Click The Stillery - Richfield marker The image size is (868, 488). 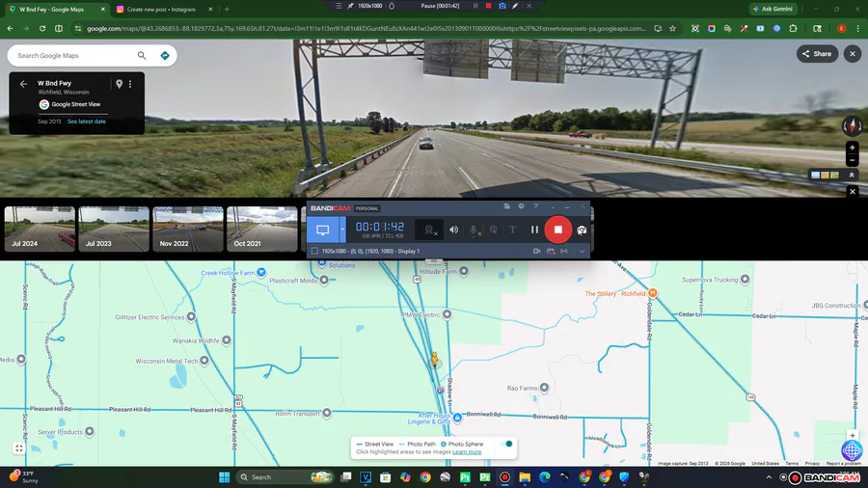[653, 292]
